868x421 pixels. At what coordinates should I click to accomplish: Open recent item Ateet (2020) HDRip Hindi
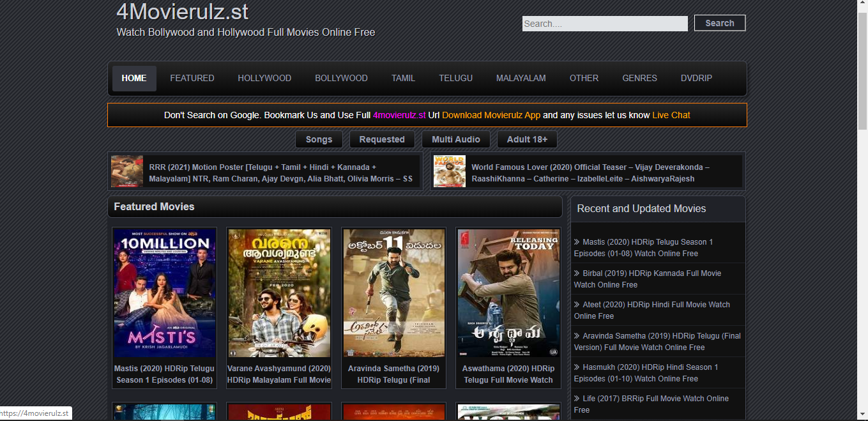coord(652,310)
